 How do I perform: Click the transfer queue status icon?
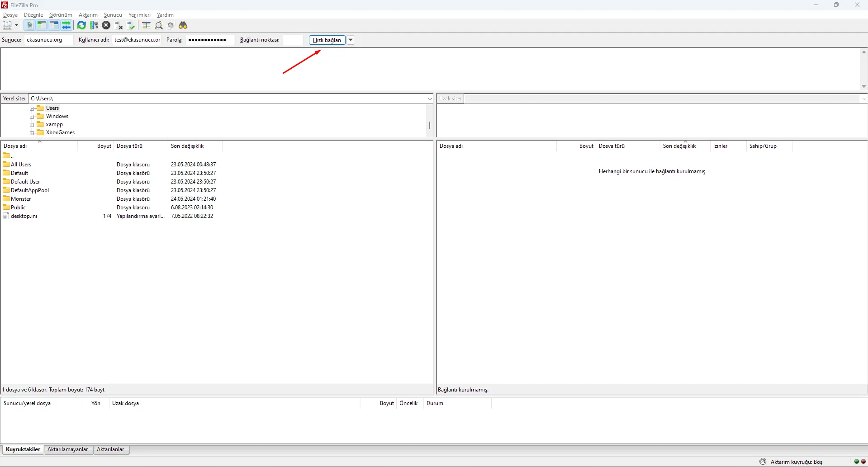pos(763,462)
